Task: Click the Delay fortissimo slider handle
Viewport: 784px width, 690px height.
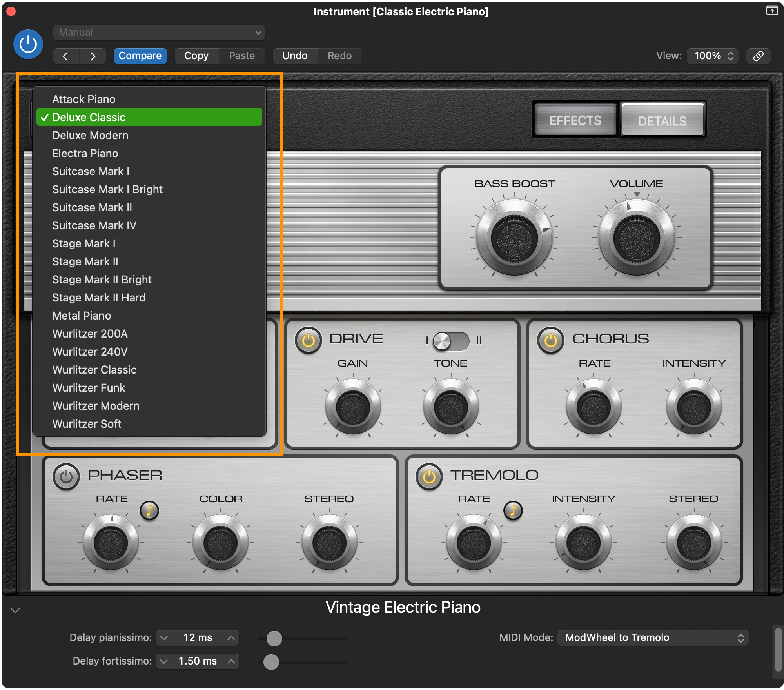Action: tap(271, 662)
